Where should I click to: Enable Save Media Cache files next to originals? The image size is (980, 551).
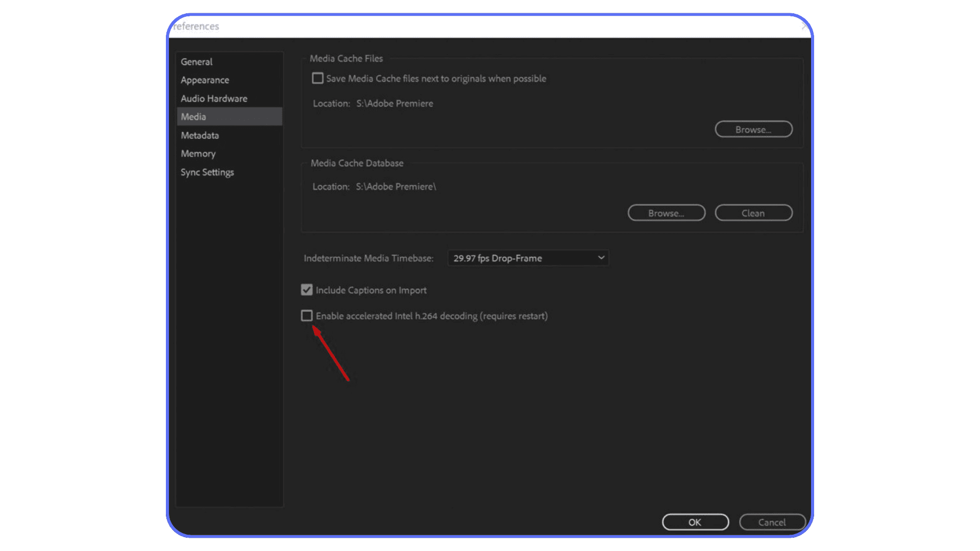click(x=317, y=78)
